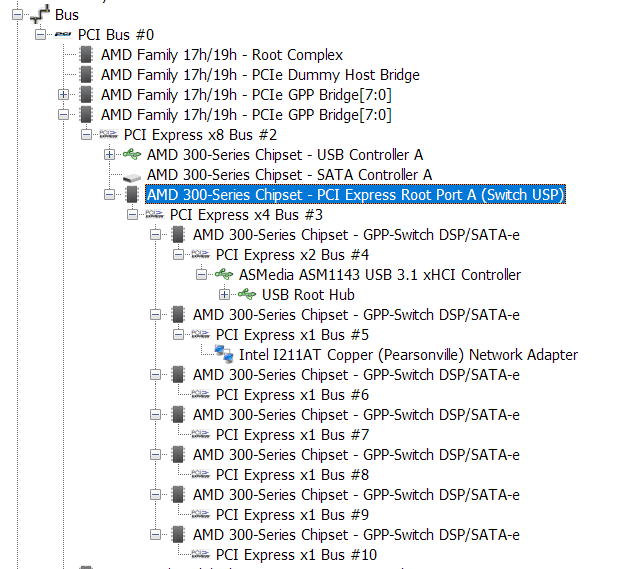Select the 'PCI Bus #0' label

tap(116, 35)
